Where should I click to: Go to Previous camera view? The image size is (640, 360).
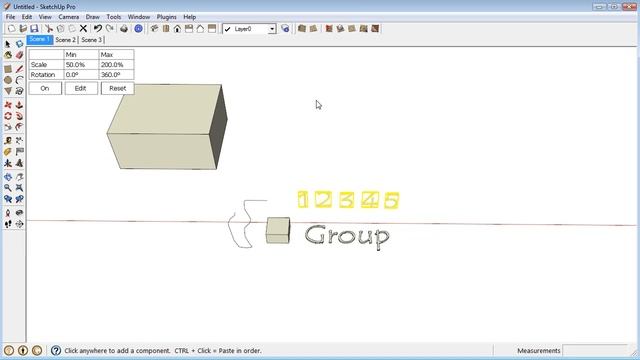pyautogui.click(x=8, y=199)
